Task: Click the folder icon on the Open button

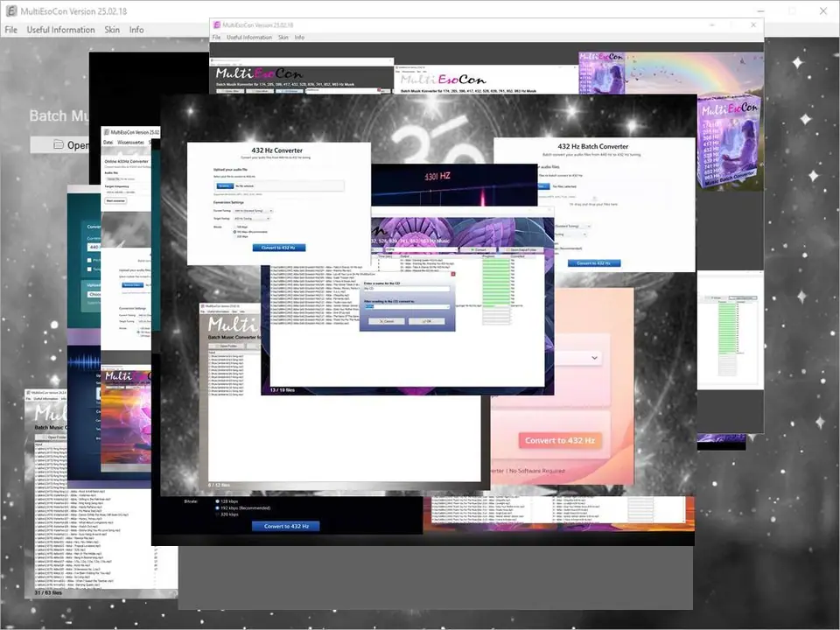Action: pos(59,144)
